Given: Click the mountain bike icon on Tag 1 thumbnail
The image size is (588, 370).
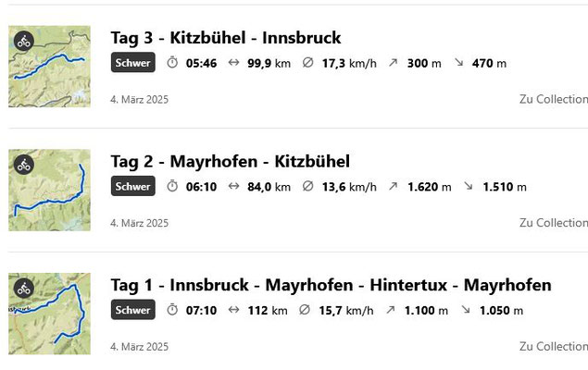Looking at the screenshot, I should point(24,288).
